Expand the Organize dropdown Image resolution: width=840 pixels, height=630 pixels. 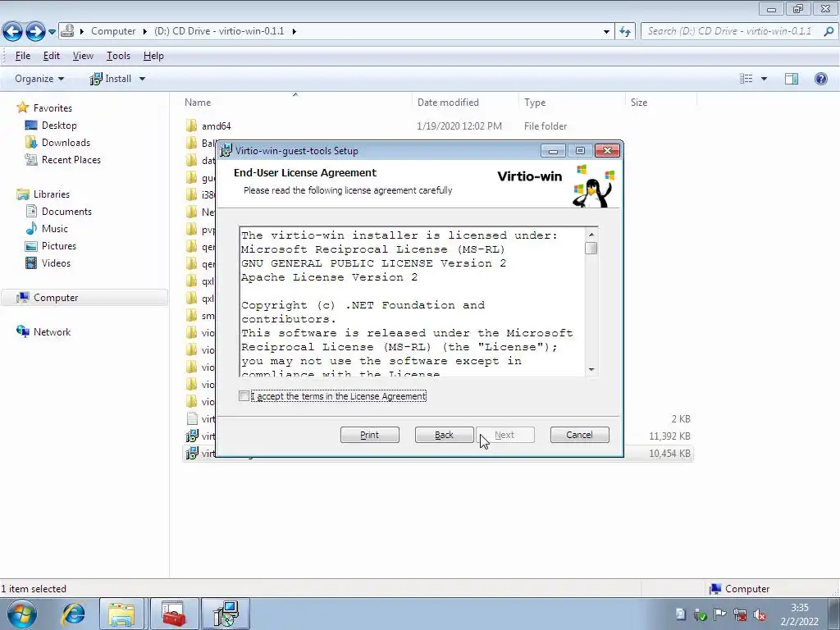39,79
